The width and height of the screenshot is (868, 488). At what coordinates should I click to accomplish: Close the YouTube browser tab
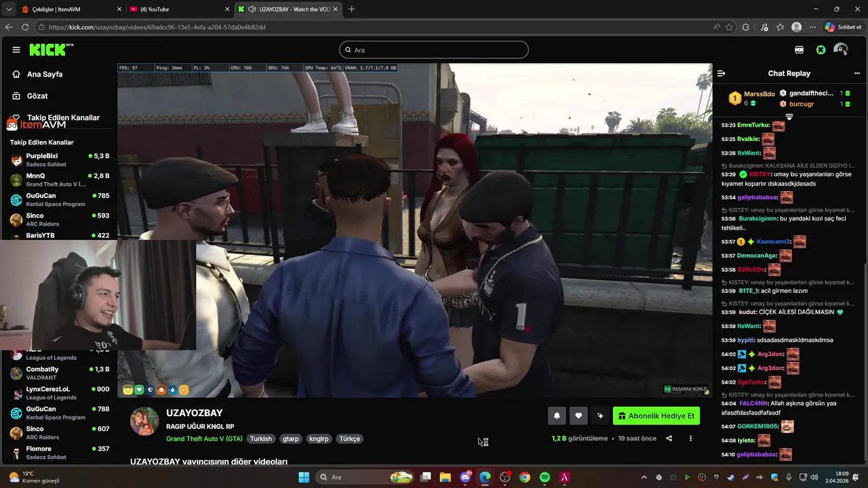click(227, 9)
